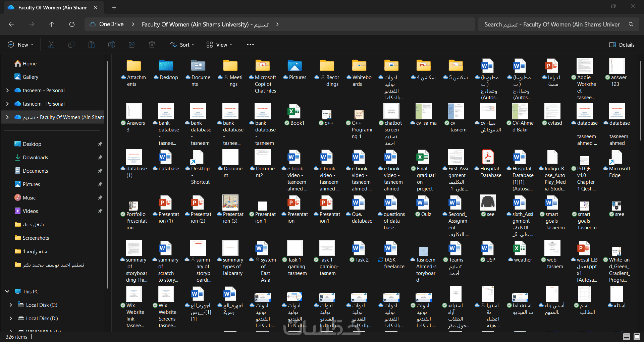Select the weather Excel file icon

520,248
